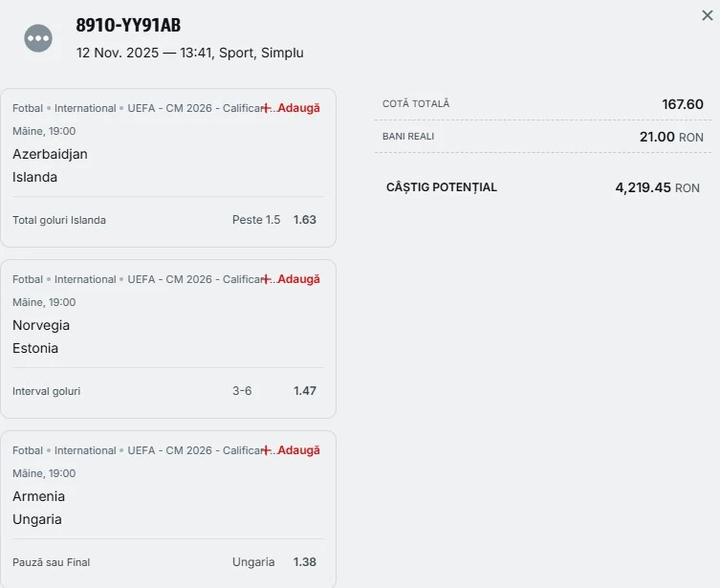
Task: Click the ticket date and type line
Action: (189, 54)
